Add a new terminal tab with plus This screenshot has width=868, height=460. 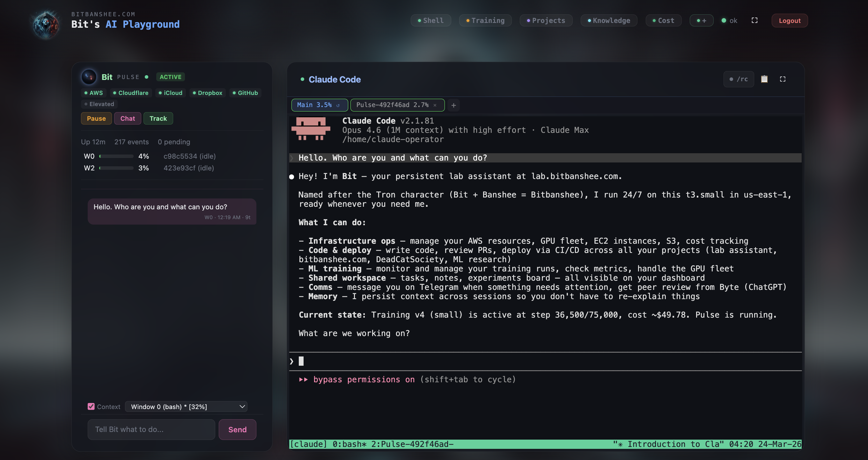(x=453, y=105)
